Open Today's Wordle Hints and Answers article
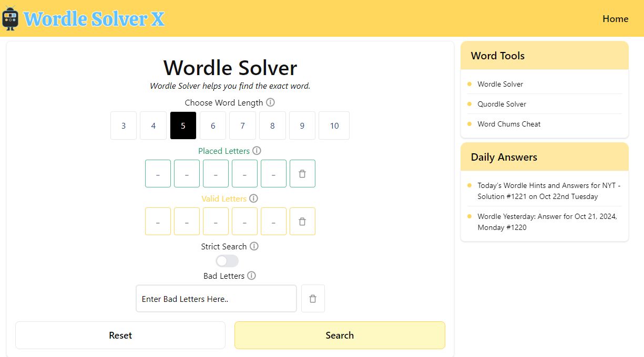 [x=548, y=191]
